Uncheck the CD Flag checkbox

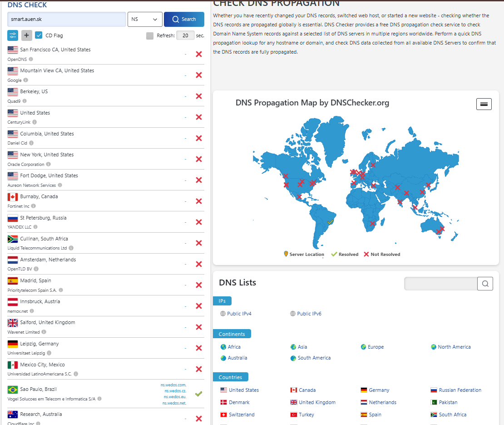(x=39, y=35)
